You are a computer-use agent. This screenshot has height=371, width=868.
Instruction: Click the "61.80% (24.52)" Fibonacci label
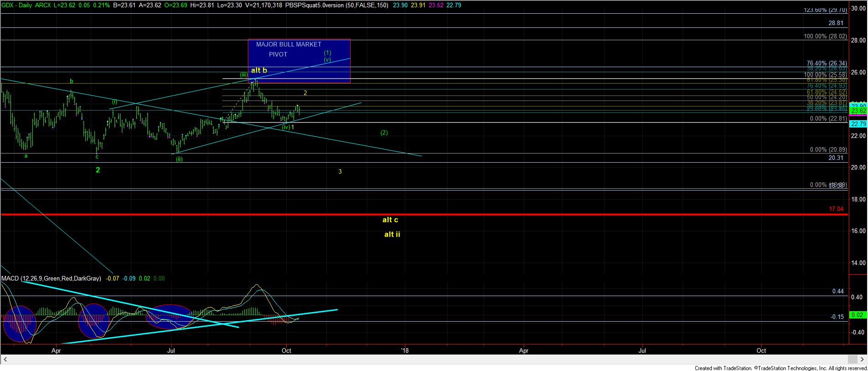tap(827, 92)
